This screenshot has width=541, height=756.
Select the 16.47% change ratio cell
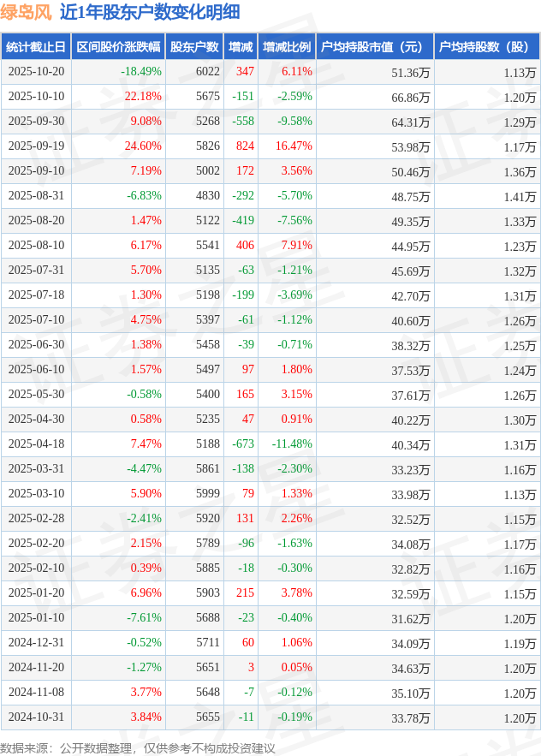tap(294, 146)
